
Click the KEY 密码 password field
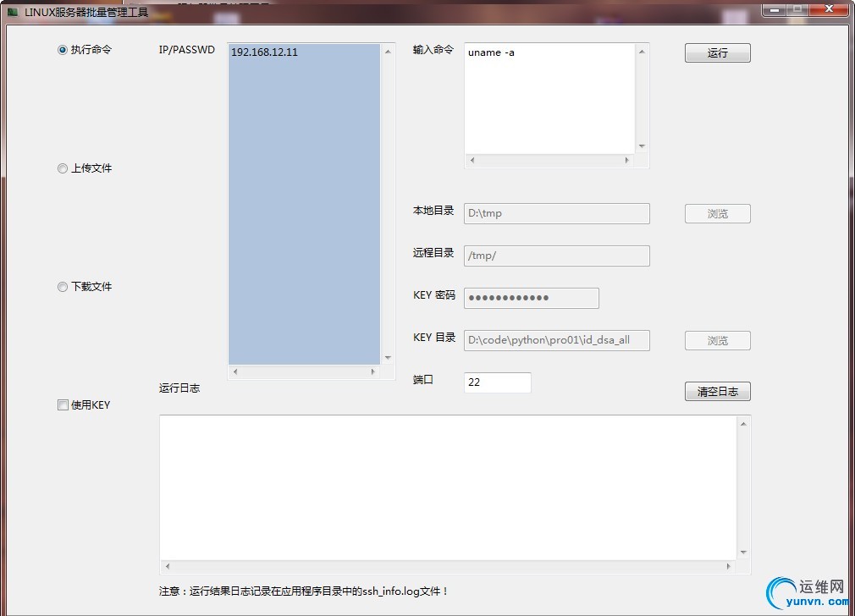click(532, 298)
